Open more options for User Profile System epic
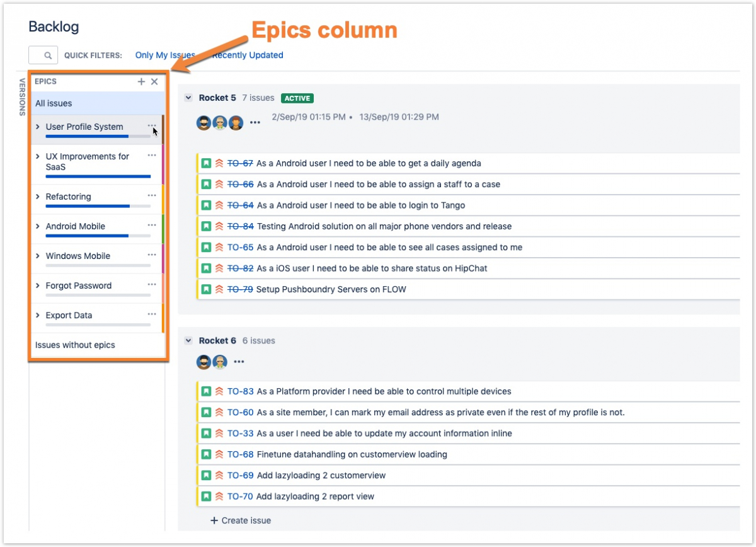The image size is (756, 547). [152, 125]
